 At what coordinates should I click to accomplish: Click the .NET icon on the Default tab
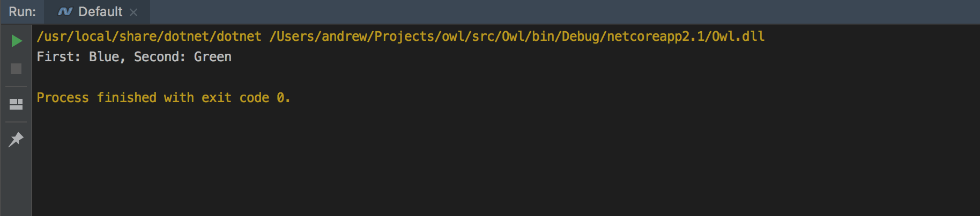coord(65,12)
